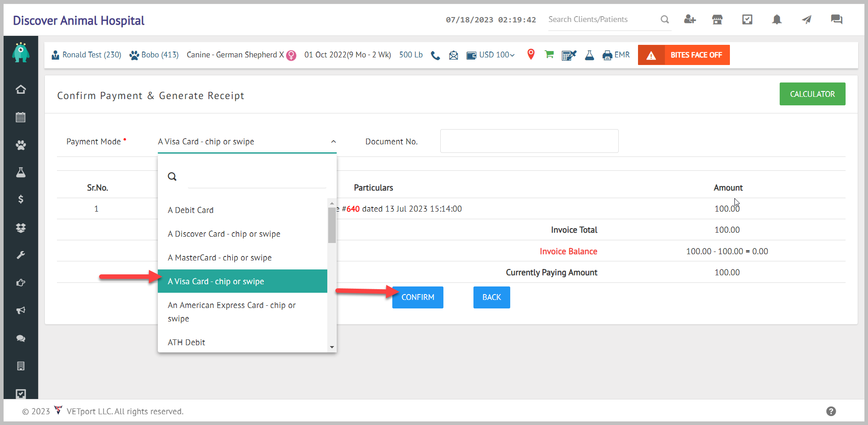
Task: Select An American Express Card option
Action: point(243,312)
